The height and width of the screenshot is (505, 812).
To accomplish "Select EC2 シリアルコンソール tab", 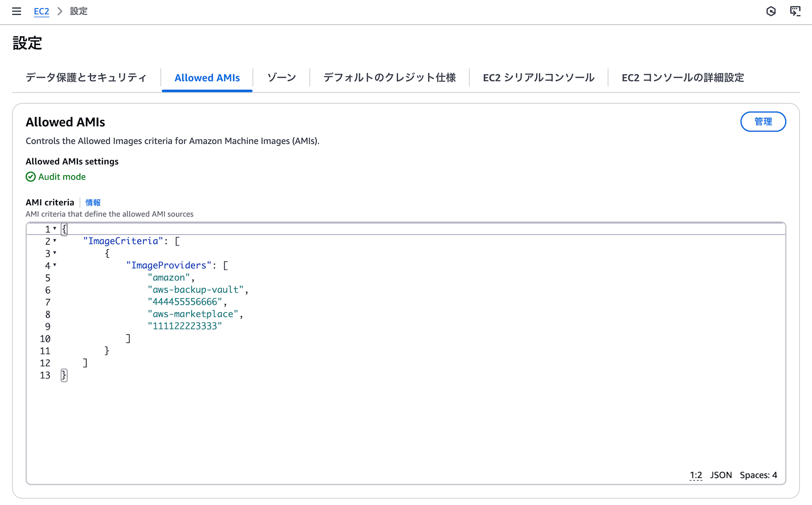I will click(x=538, y=77).
